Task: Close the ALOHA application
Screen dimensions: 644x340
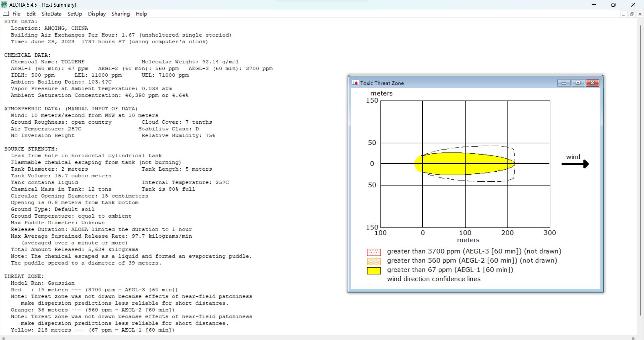Action: tap(633, 5)
